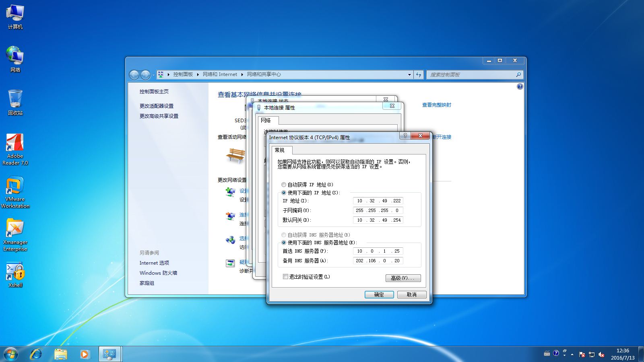Viewport: 644px width, 362px height.
Task: Click the 高级(V)... button
Action: point(403,278)
